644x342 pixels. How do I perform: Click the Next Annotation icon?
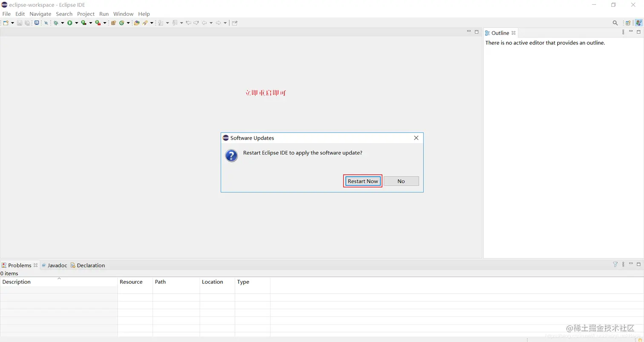coord(161,23)
